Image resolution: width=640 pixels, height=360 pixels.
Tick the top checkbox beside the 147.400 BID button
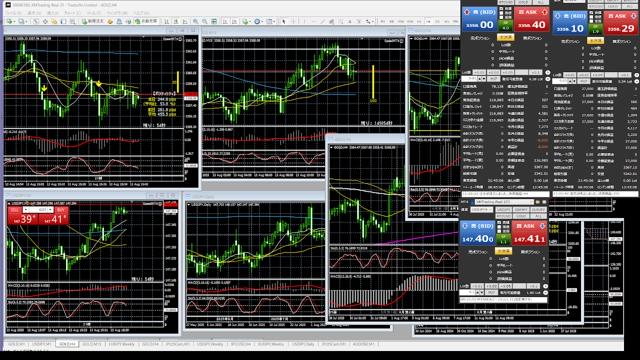pos(499,223)
